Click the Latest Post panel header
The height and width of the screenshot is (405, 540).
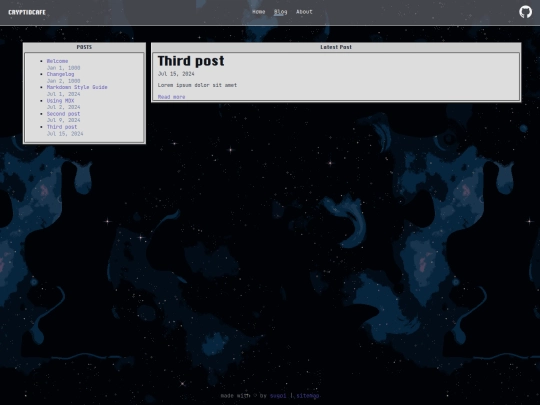coord(336,47)
